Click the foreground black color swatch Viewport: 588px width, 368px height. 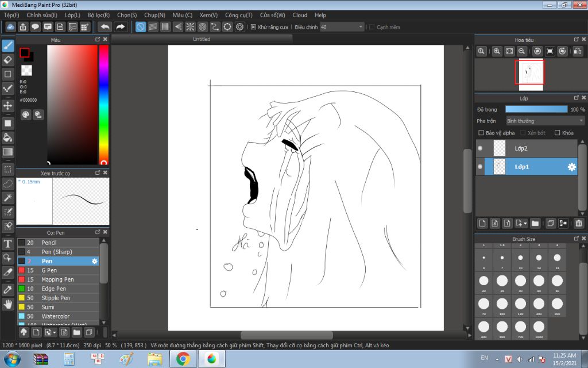(x=25, y=52)
